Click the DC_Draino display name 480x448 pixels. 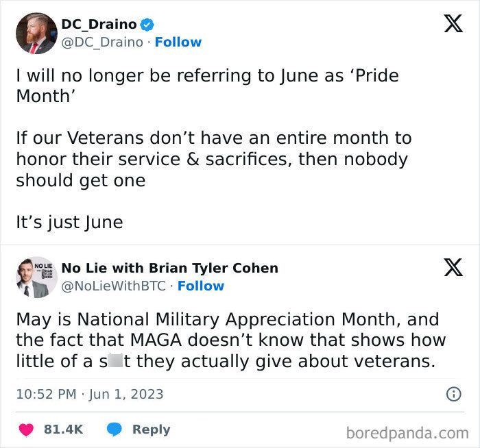(99, 25)
